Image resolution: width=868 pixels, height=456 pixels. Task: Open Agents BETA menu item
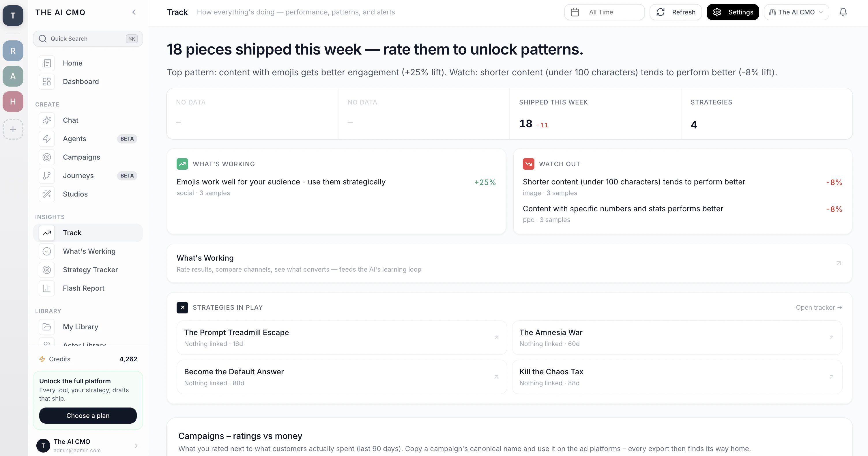(88, 139)
